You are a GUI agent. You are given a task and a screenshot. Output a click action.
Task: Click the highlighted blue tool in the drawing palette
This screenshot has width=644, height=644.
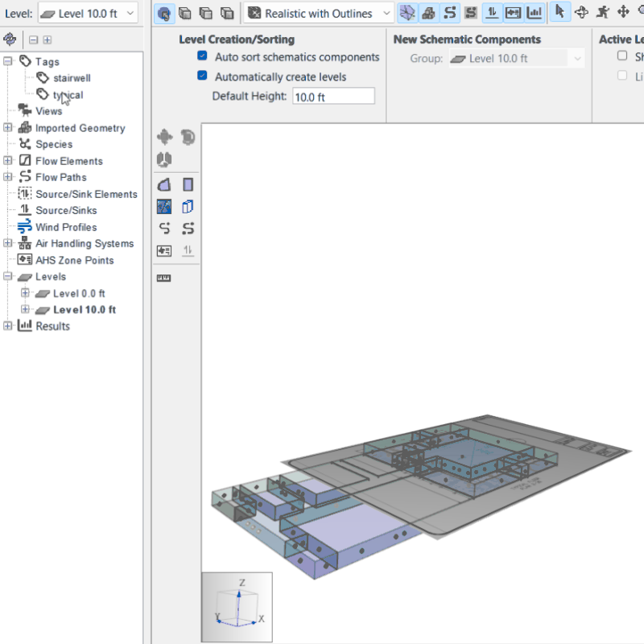pyautogui.click(x=164, y=207)
